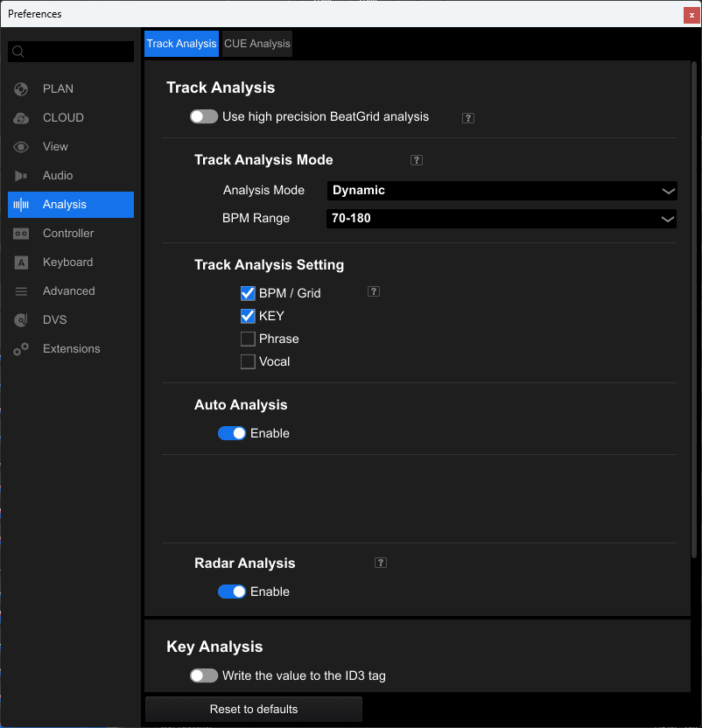
Task: Click the View eye icon
Action: (x=21, y=147)
